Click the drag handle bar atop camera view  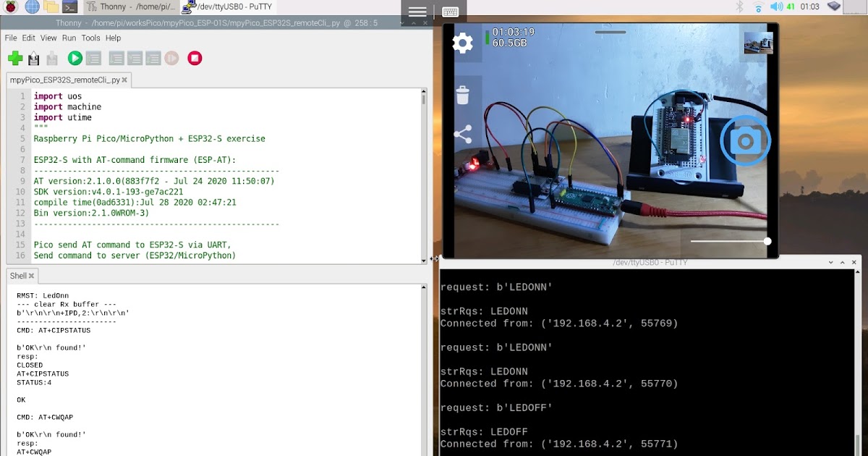click(610, 32)
